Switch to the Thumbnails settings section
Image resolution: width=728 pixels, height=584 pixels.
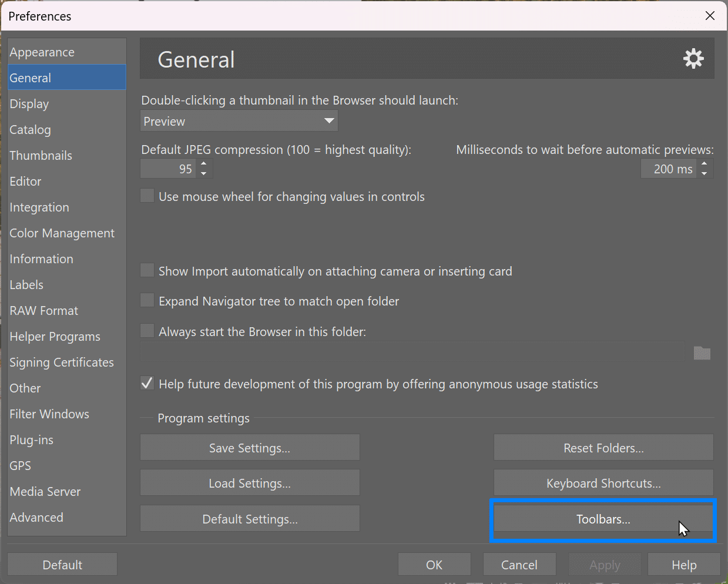(x=41, y=155)
